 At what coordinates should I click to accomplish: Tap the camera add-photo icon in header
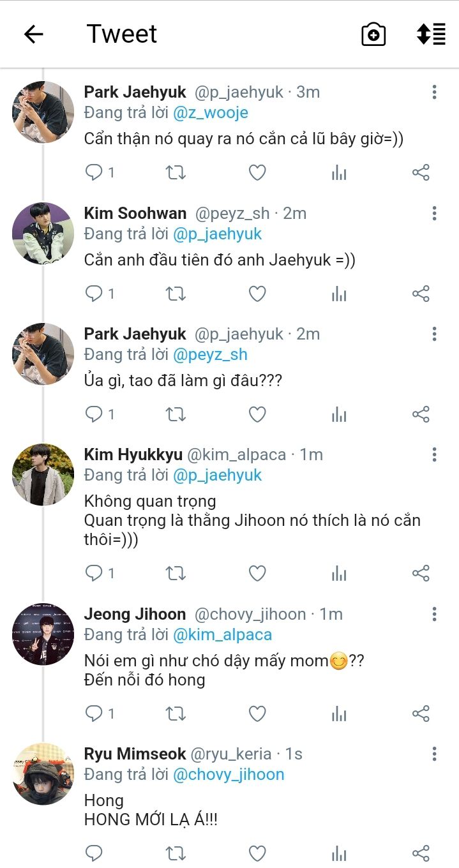[x=373, y=34]
